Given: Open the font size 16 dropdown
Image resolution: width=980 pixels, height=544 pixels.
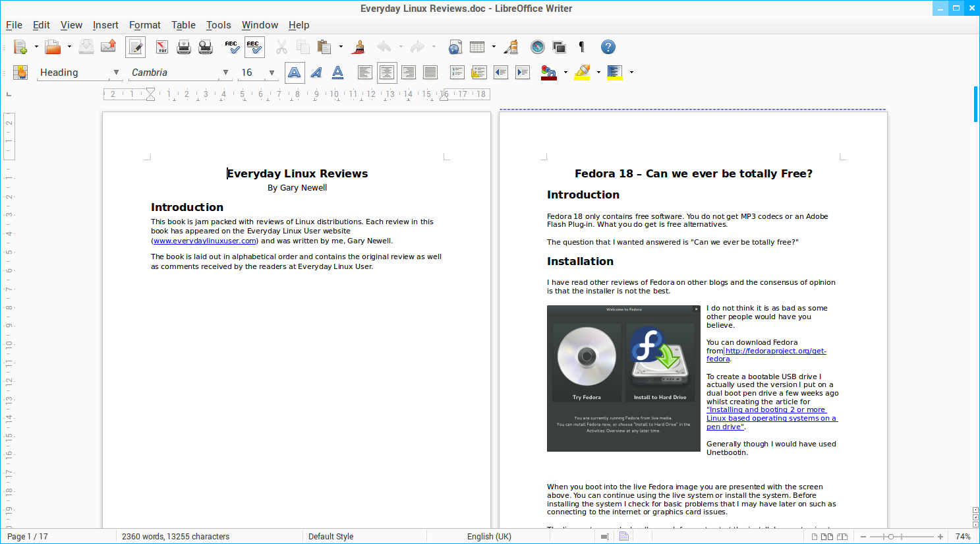Looking at the screenshot, I should click(x=272, y=73).
